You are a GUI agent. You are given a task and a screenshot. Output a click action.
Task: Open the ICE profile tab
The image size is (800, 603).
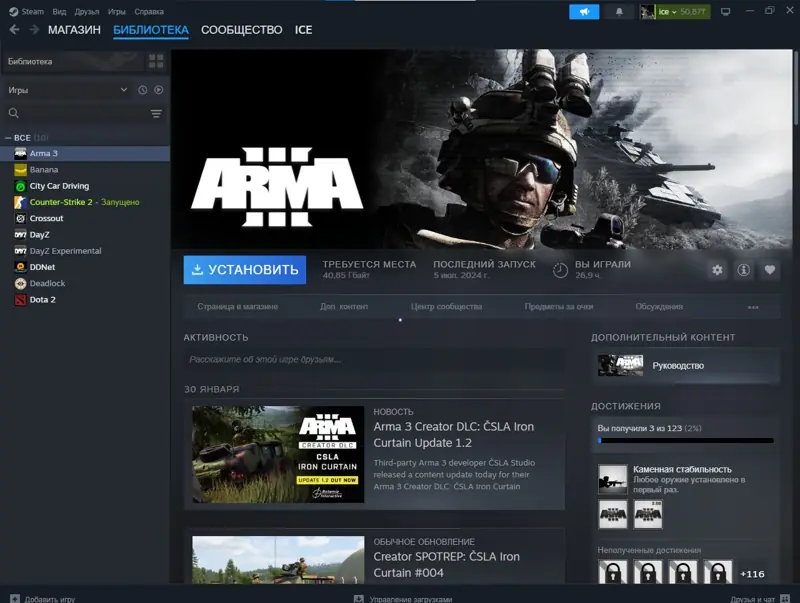click(303, 30)
